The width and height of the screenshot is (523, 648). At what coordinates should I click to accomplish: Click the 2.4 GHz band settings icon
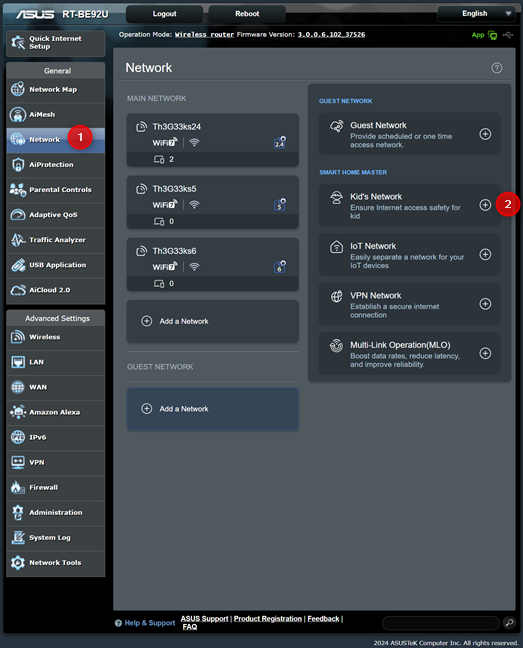pyautogui.click(x=280, y=142)
